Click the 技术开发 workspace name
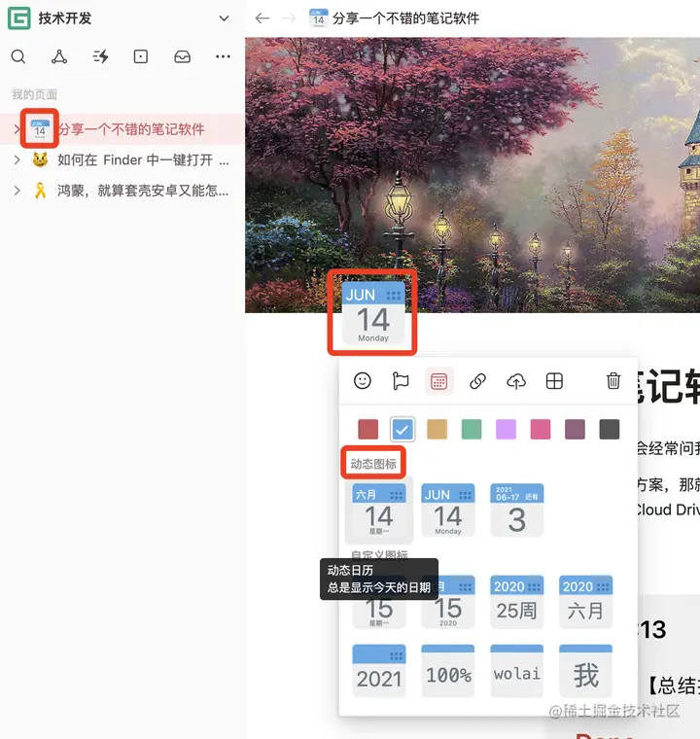700x739 pixels. point(65,18)
